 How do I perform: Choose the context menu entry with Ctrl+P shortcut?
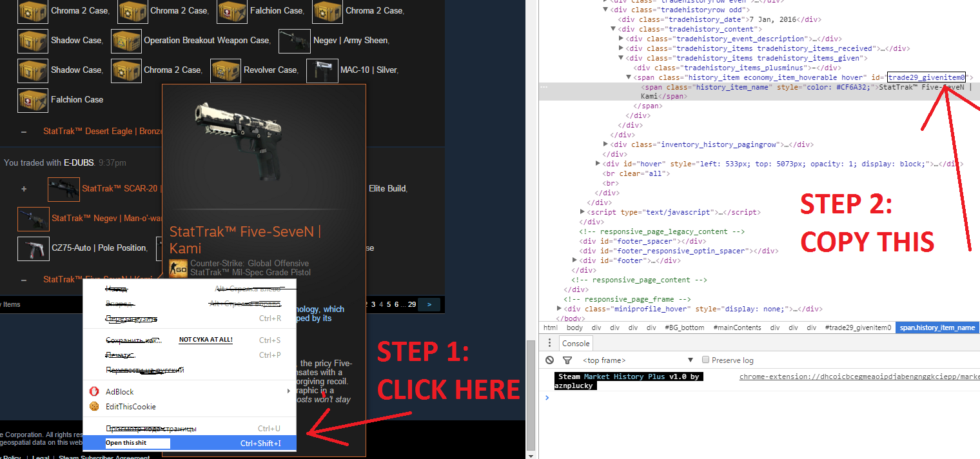pos(190,355)
